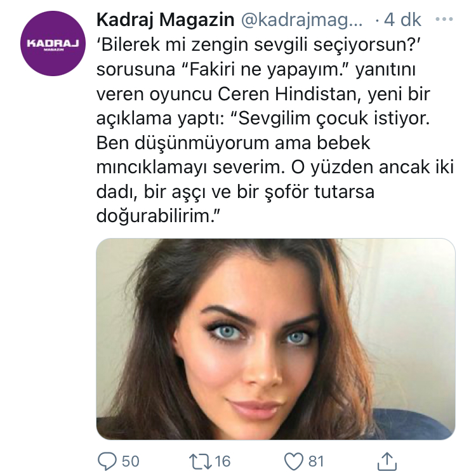Retweet using the arrows icon
The width and height of the screenshot is (476, 476).
point(201,461)
